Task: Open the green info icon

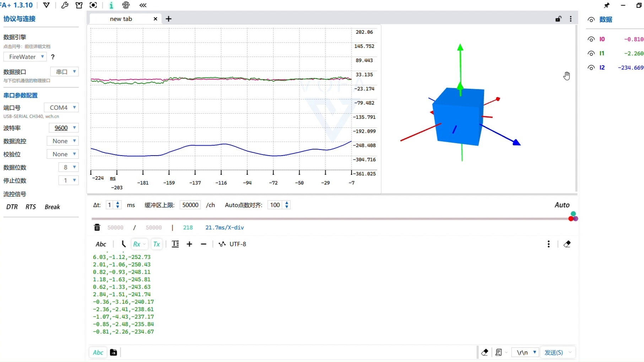Action: (111, 5)
